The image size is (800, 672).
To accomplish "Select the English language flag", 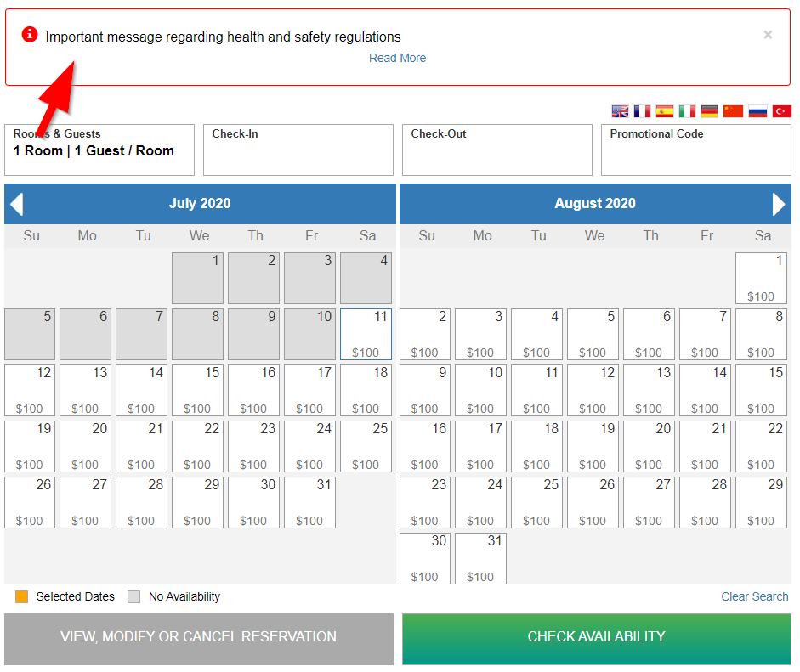I will point(620,111).
